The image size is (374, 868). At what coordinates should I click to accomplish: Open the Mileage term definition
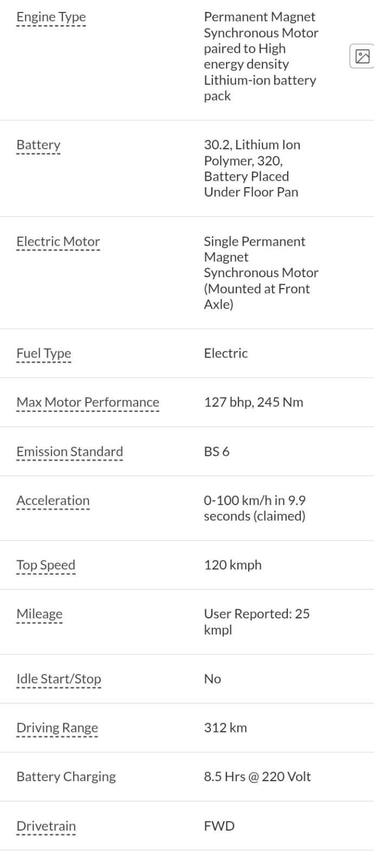pyautogui.click(x=40, y=614)
